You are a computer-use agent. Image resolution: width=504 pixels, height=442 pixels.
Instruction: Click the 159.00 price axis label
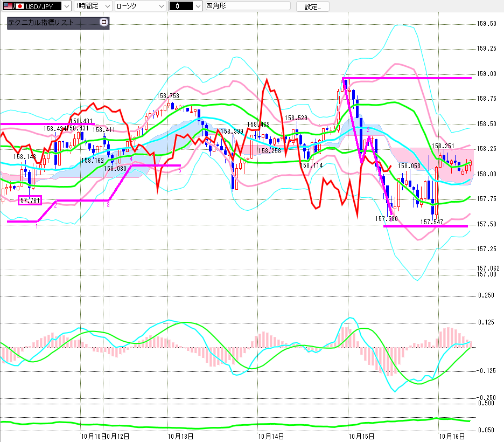pyautogui.click(x=487, y=74)
